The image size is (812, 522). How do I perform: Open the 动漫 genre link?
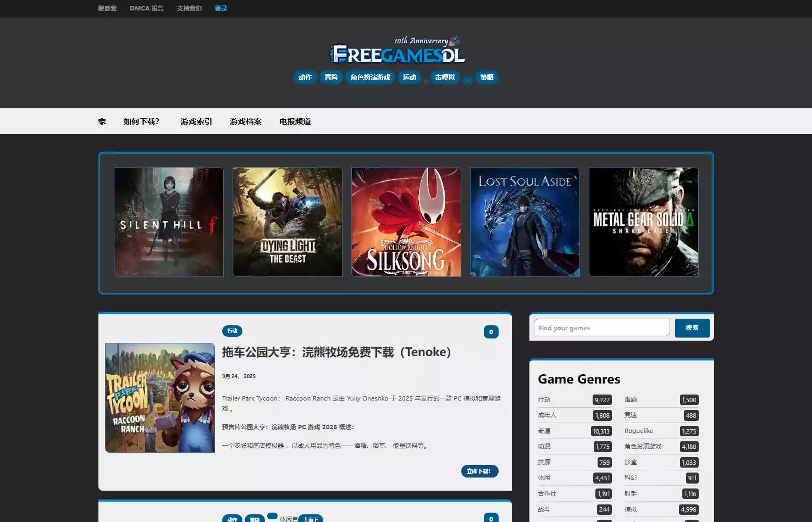pos(544,447)
